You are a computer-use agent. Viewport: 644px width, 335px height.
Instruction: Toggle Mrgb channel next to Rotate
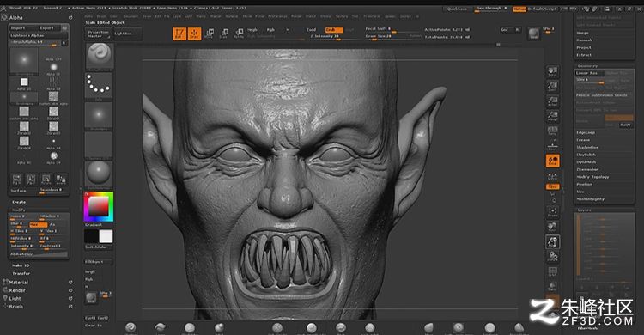(x=252, y=30)
